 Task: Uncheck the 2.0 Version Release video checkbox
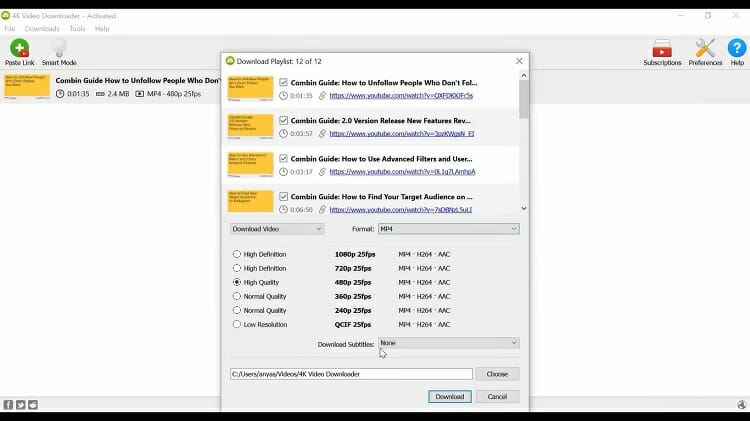coord(283,121)
